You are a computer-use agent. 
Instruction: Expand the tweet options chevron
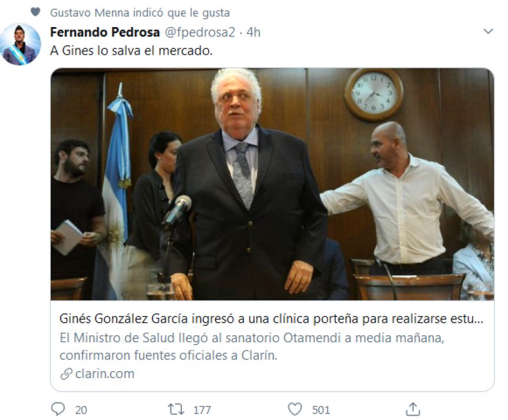(488, 31)
